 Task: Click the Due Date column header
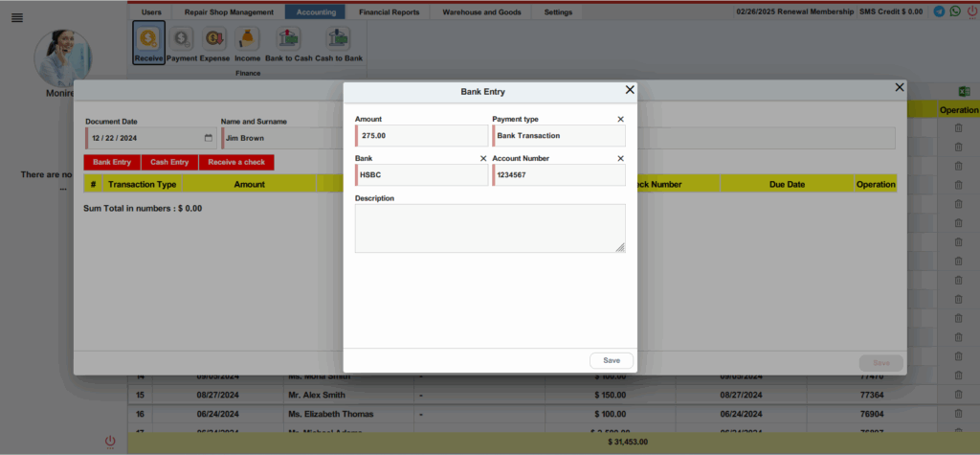tap(787, 185)
